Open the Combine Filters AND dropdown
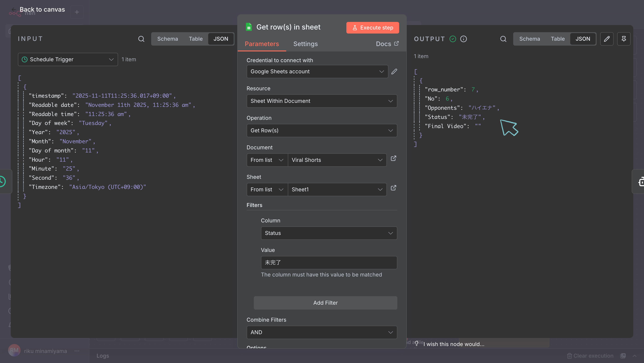Viewport: 644px width, 363px height. pos(322,332)
